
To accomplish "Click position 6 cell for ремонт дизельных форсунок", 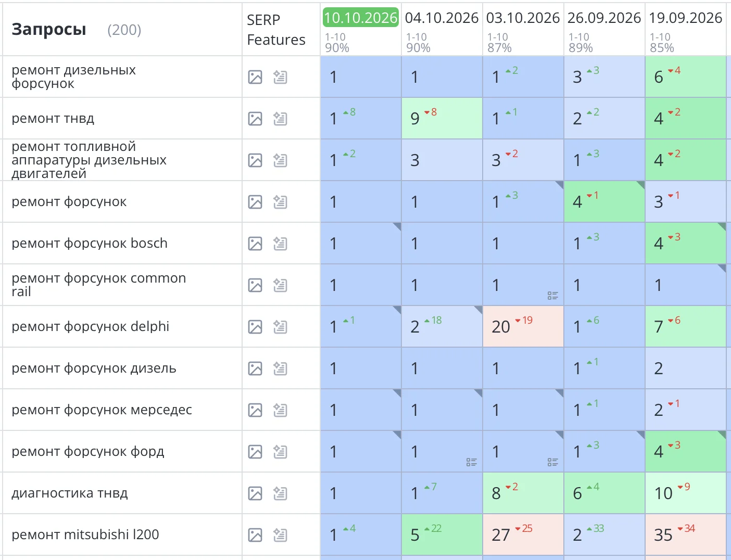I will click(x=686, y=77).
